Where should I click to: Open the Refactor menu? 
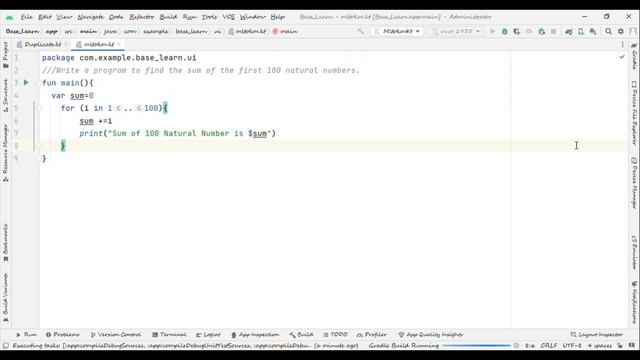click(x=142, y=17)
